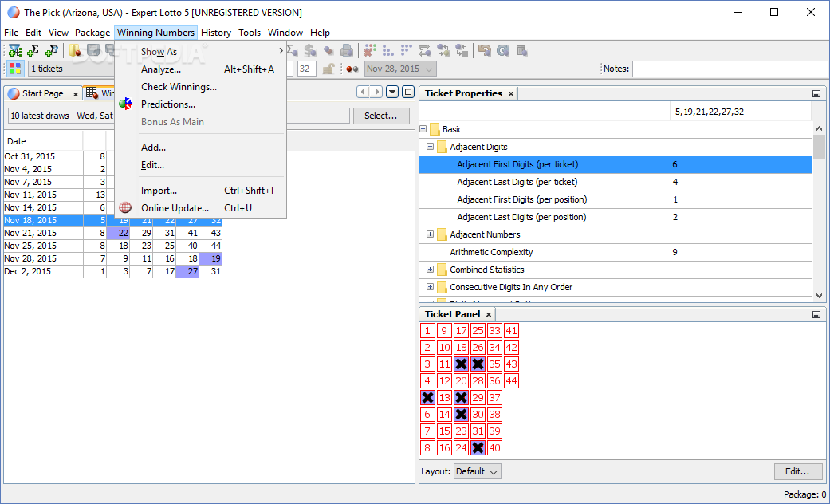Choose Edit... in Winning Numbers menu
The width and height of the screenshot is (830, 504).
coord(201,165)
